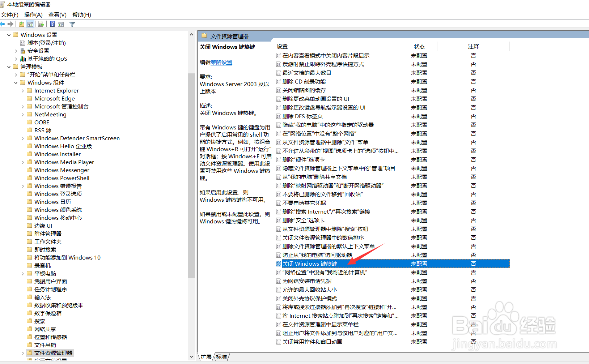Screen dimensions: 589x364
Task: Click policy icon for 不要申请其它凭据
Action: pyautogui.click(x=279, y=203)
